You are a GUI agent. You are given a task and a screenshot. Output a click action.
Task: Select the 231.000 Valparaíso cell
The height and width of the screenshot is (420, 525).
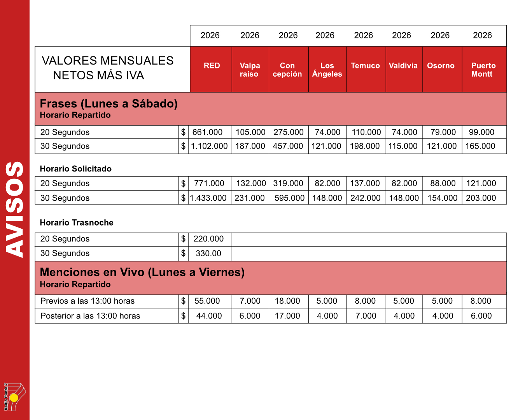tap(250, 198)
